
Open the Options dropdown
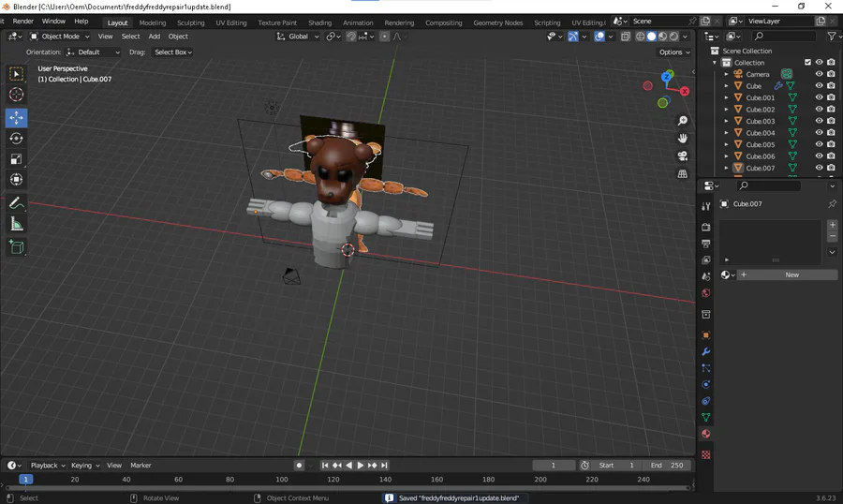tap(674, 52)
